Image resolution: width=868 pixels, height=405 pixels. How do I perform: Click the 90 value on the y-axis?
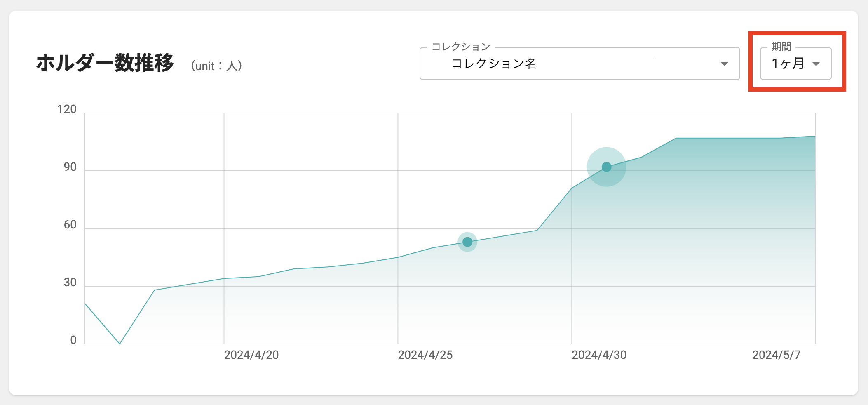pos(70,167)
